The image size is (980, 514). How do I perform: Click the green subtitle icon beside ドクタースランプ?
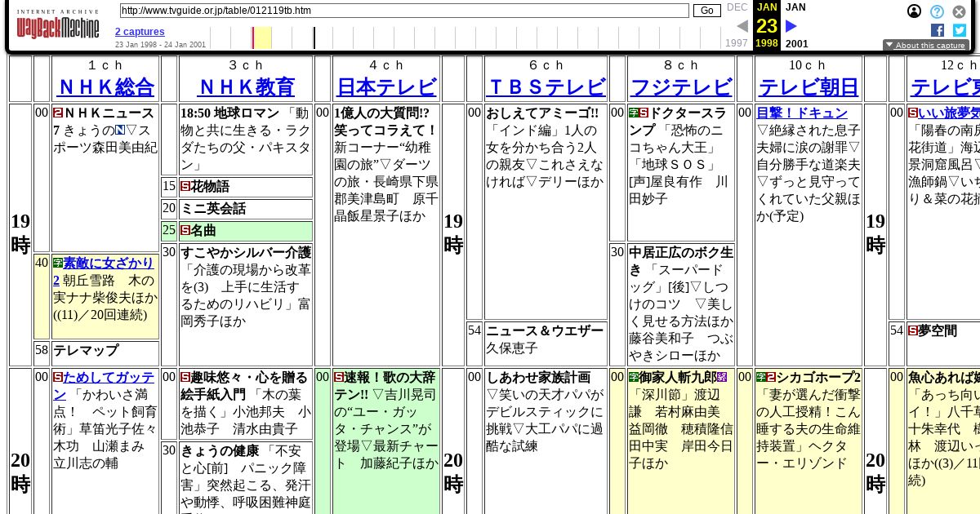634,113
